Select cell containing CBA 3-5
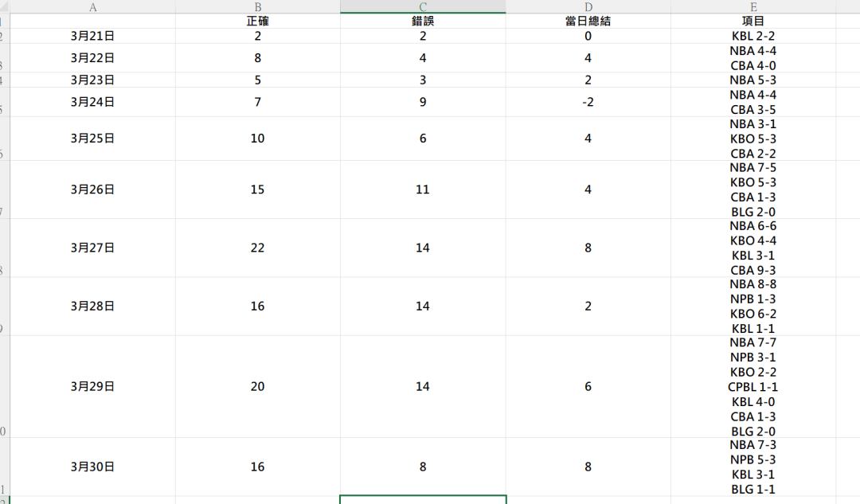The width and height of the screenshot is (860, 504). pos(753,102)
